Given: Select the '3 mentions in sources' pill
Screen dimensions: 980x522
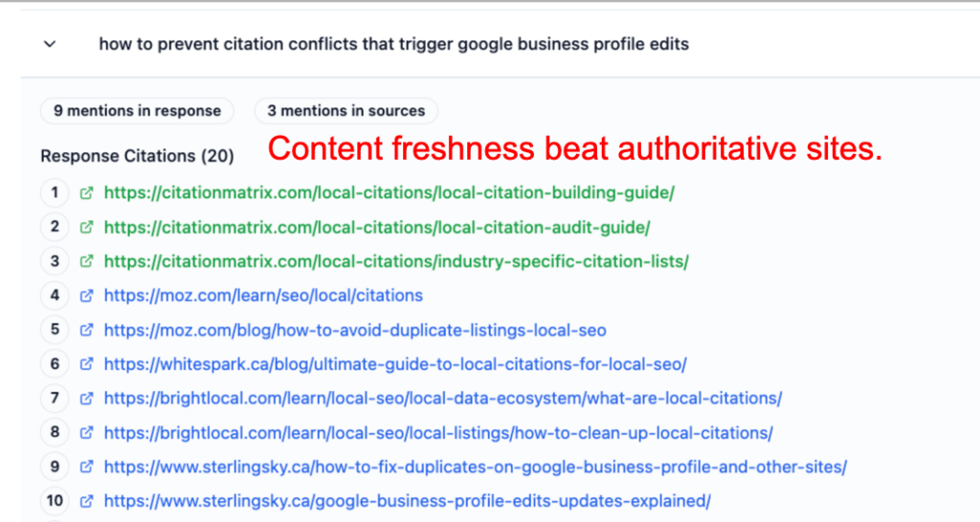Looking at the screenshot, I should [345, 111].
